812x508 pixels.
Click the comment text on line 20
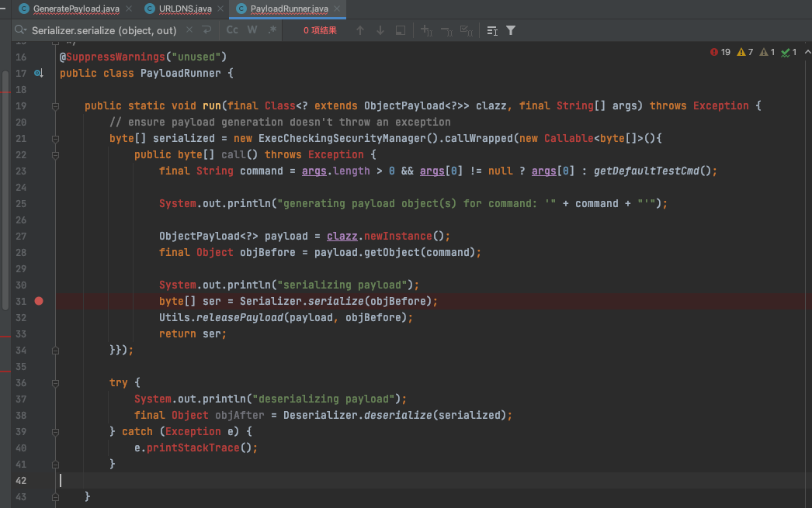[x=279, y=123]
